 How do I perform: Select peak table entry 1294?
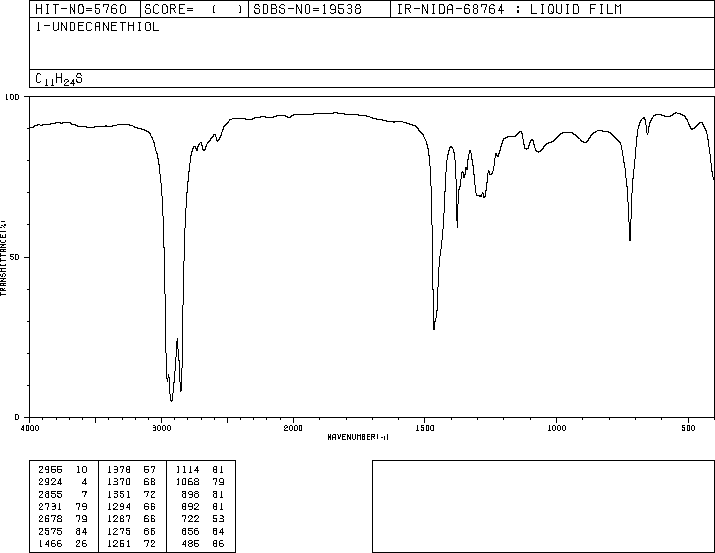[119, 506]
